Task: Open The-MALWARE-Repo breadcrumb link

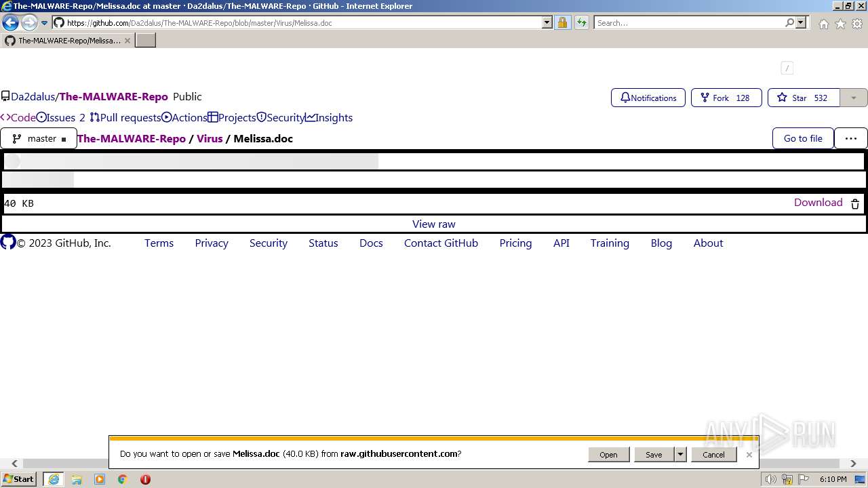Action: 132,139
